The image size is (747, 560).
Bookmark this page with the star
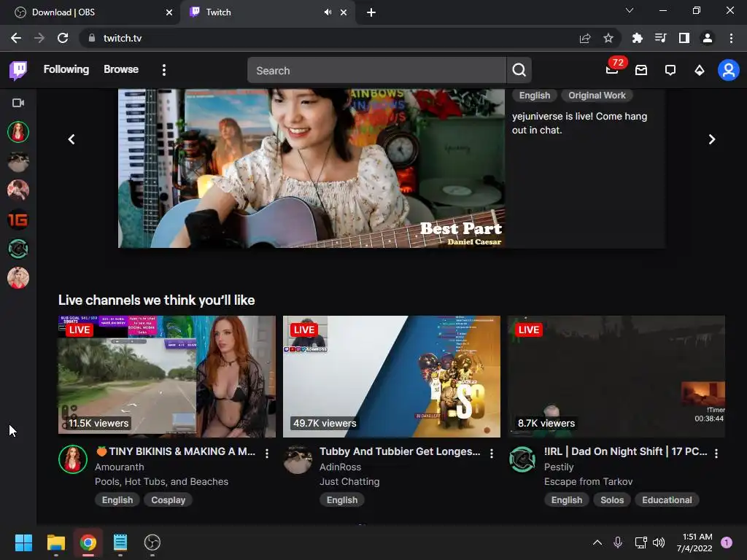[x=608, y=38]
